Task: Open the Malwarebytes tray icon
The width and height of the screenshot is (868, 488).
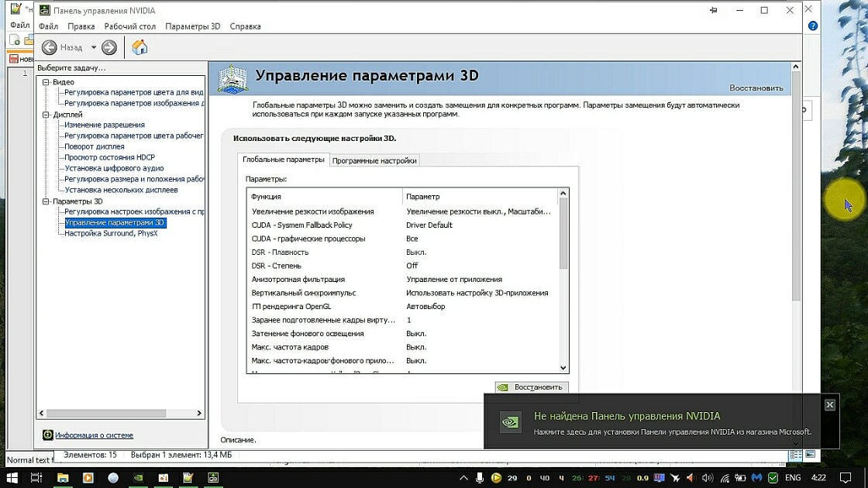Action: [756, 477]
